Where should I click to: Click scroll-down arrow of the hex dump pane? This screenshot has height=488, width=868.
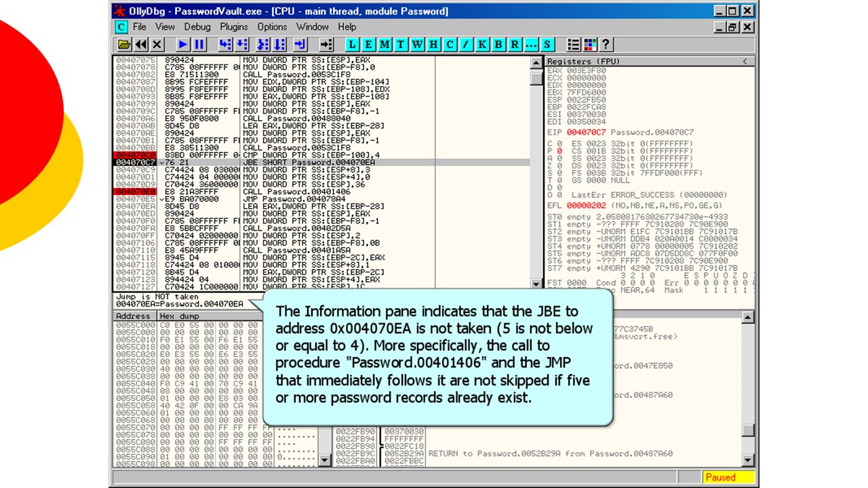[325, 461]
